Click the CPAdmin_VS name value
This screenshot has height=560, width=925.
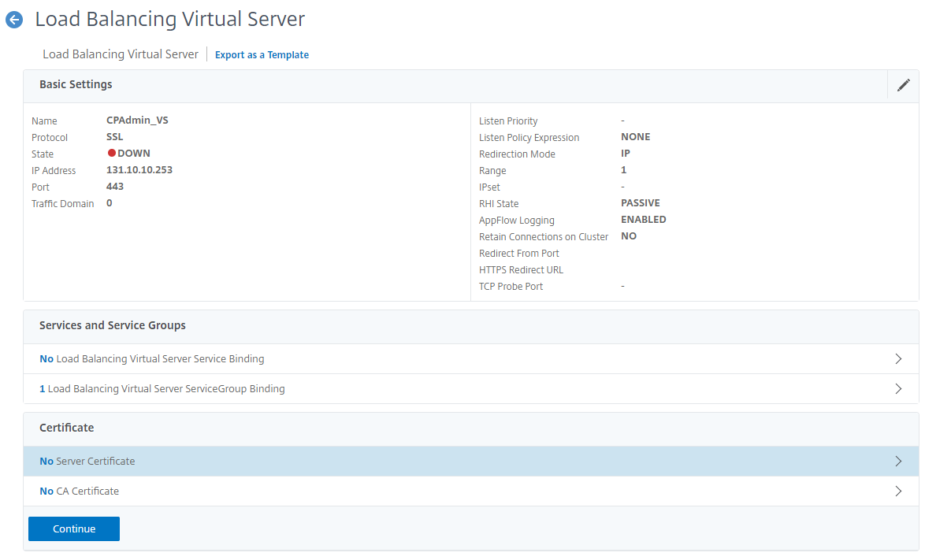(x=137, y=121)
